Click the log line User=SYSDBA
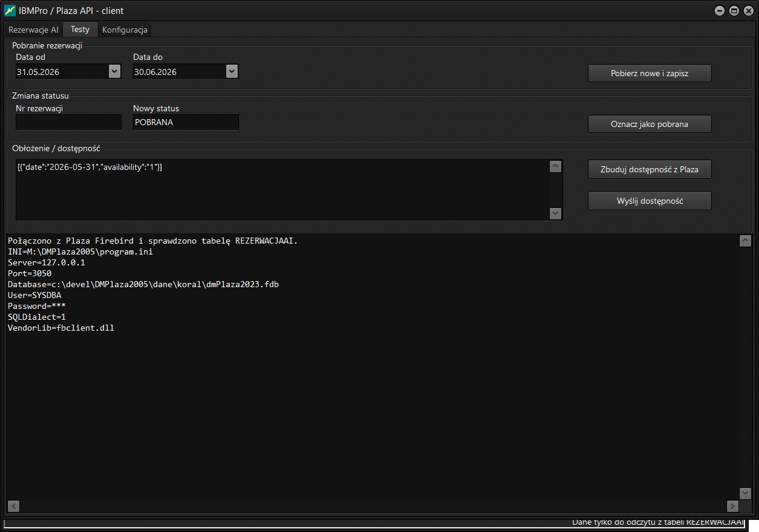The height and width of the screenshot is (532, 759). pos(34,295)
